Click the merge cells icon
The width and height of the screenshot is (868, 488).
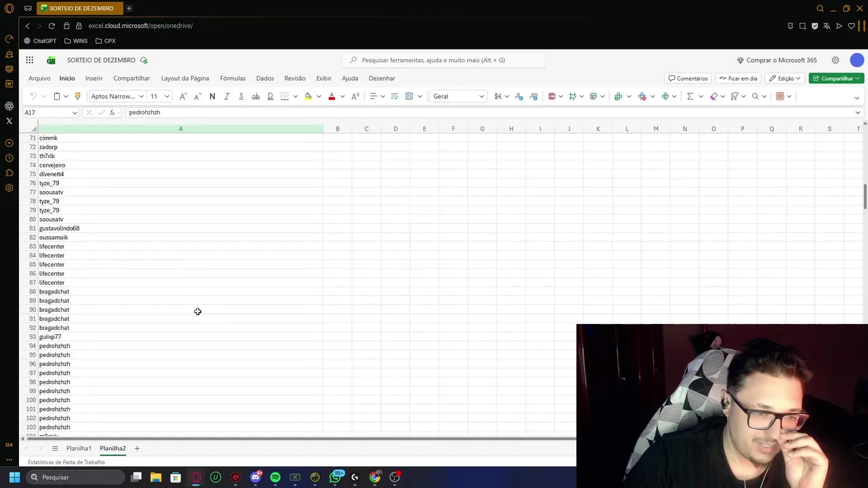[x=409, y=96]
